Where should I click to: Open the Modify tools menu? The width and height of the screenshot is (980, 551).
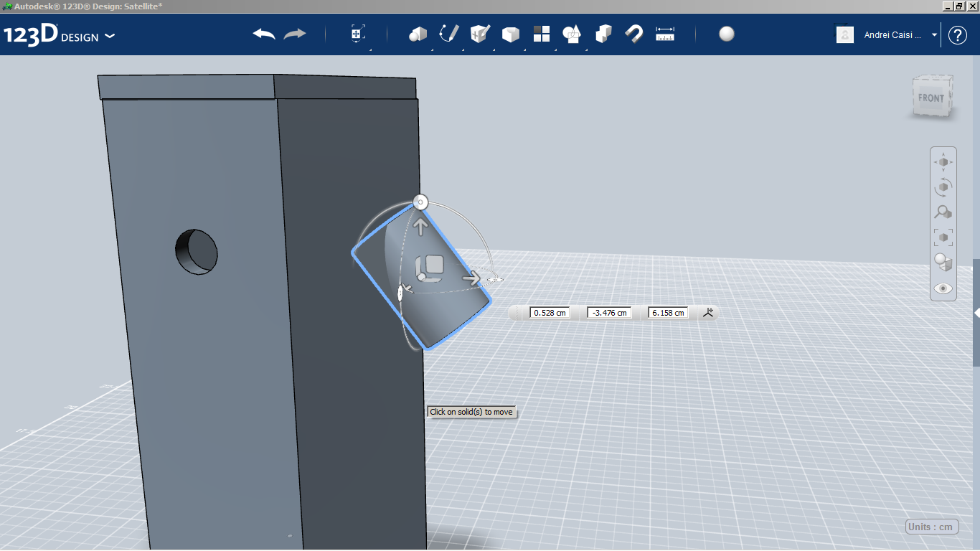tap(511, 34)
